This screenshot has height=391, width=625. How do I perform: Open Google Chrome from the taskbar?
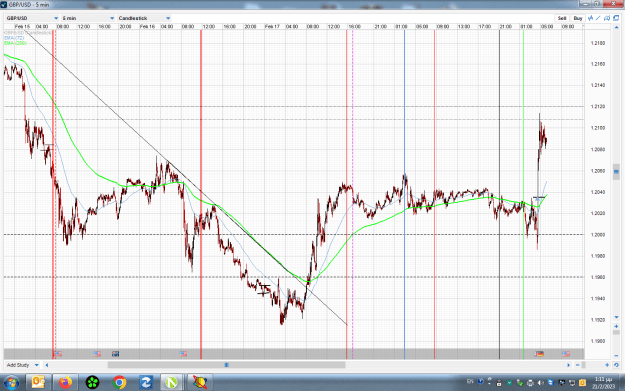pyautogui.click(x=119, y=383)
